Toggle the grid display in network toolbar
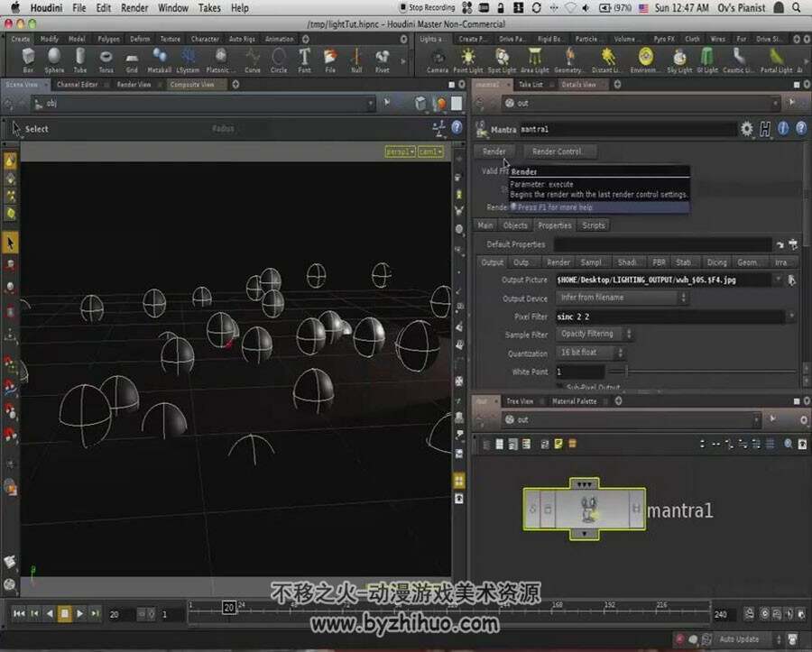This screenshot has height=652, width=812. tap(770, 444)
